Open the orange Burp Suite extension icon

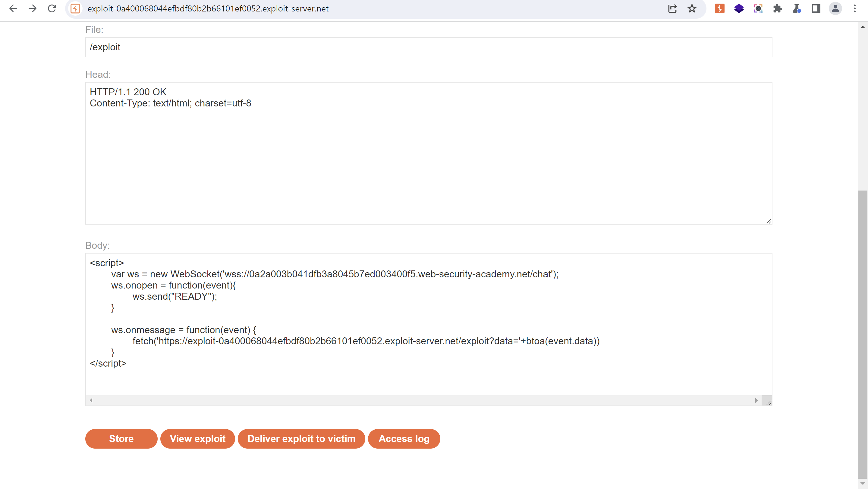pyautogui.click(x=719, y=8)
